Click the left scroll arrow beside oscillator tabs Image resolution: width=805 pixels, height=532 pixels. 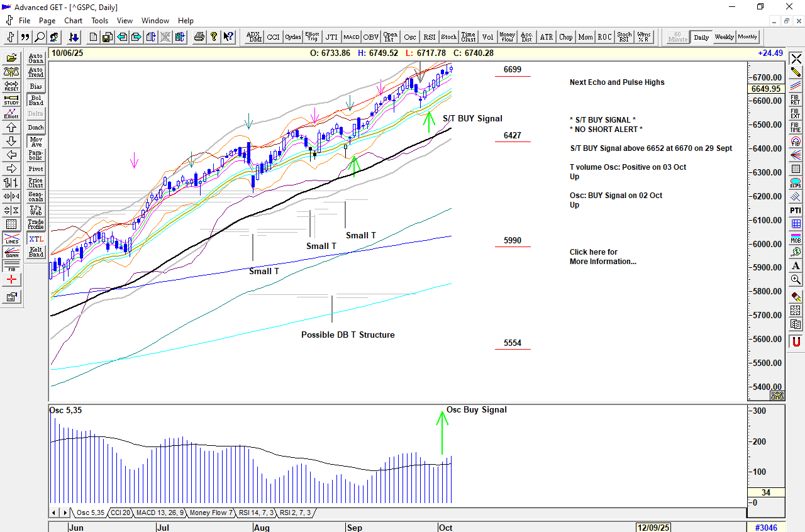[54, 513]
